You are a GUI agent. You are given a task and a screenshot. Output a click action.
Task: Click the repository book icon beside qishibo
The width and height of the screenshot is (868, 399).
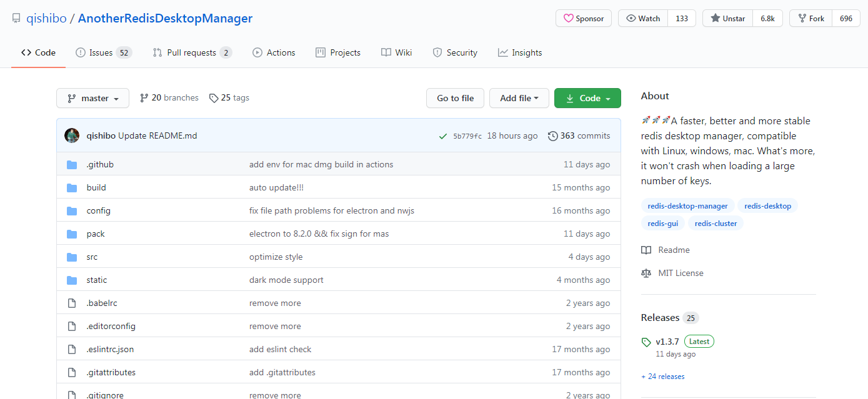point(16,18)
